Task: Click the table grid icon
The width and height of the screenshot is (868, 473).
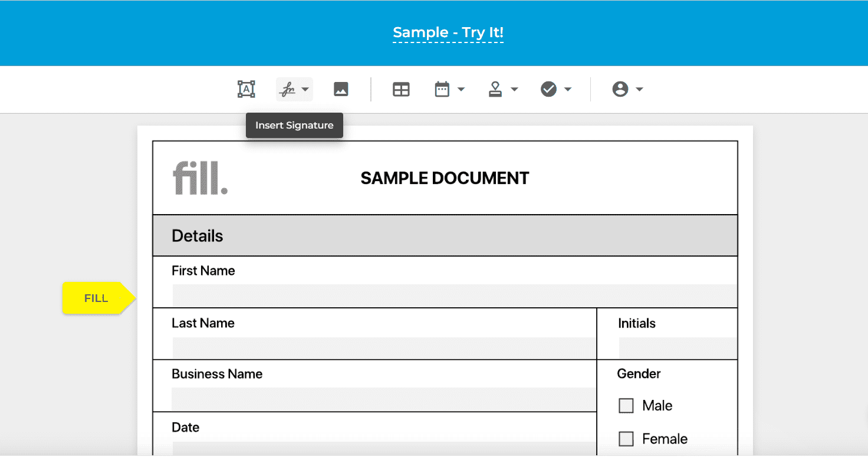Action: click(401, 90)
